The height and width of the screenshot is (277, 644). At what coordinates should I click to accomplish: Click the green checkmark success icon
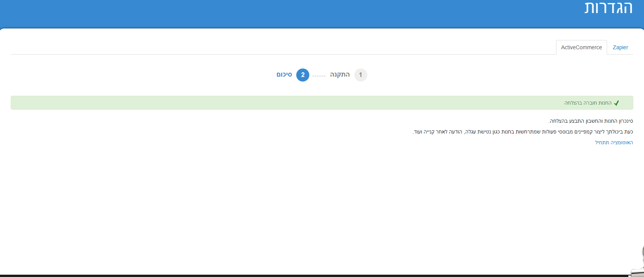(616, 103)
